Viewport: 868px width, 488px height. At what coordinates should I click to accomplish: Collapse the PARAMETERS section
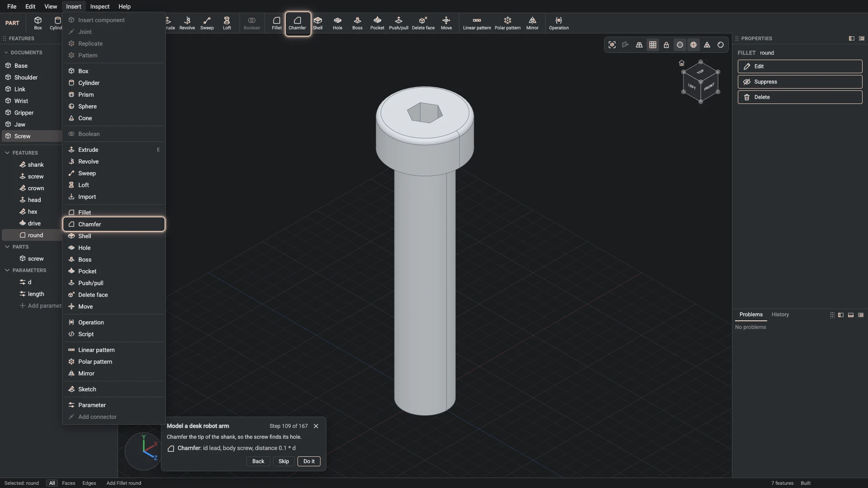(7, 270)
